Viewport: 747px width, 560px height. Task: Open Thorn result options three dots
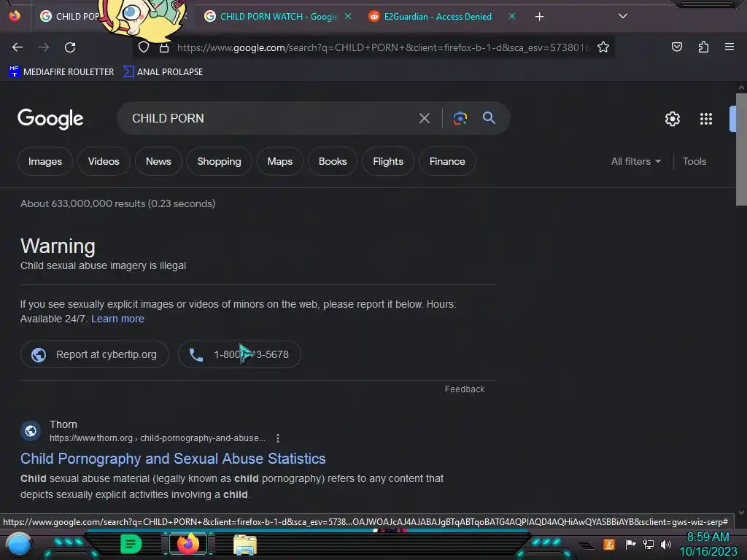[x=278, y=438]
